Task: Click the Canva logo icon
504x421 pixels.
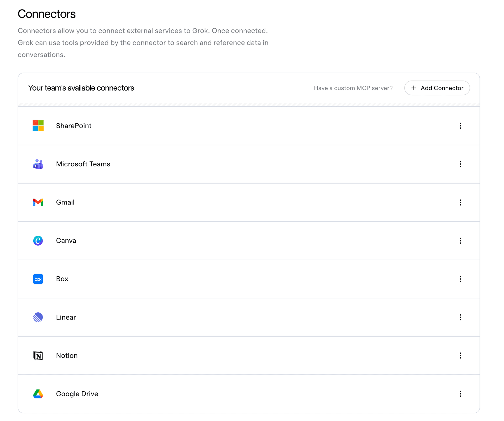Action: (38, 241)
